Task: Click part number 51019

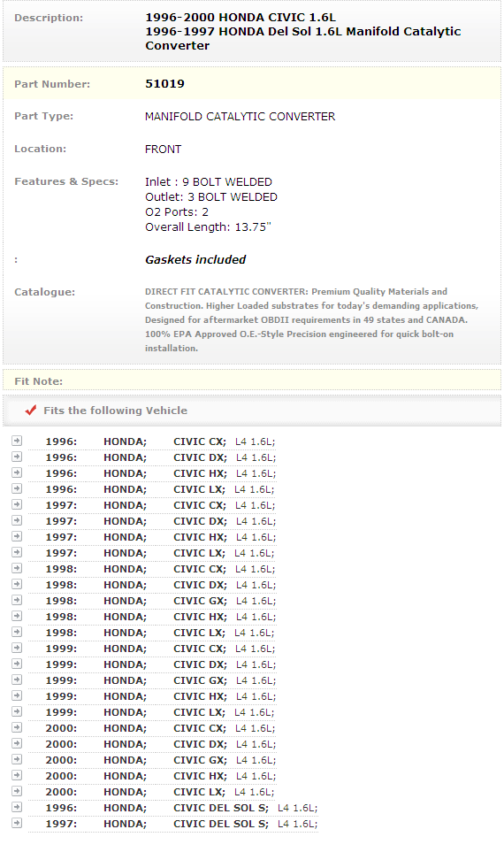Action: (164, 84)
